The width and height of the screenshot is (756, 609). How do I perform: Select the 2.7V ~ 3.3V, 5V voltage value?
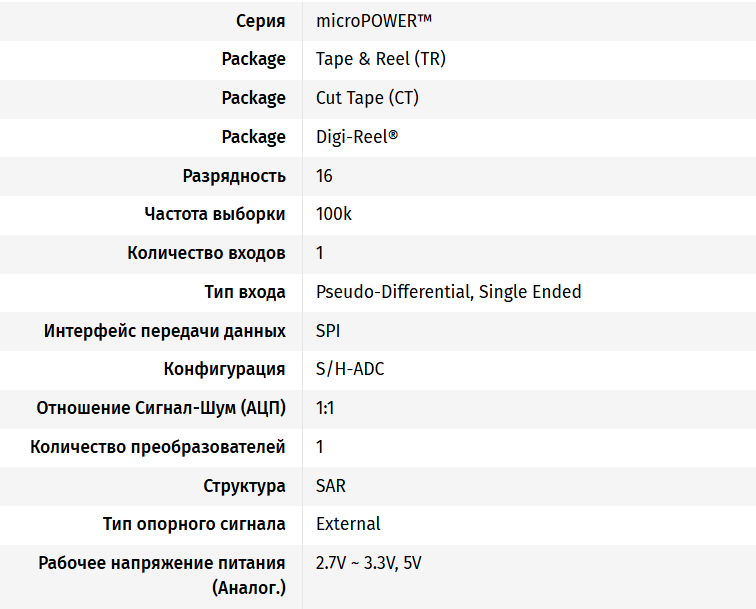pos(368,563)
